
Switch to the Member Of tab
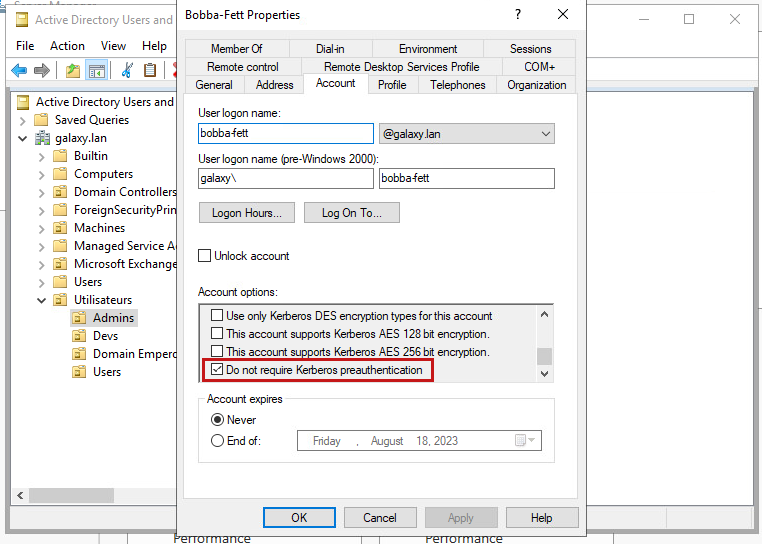click(x=236, y=49)
